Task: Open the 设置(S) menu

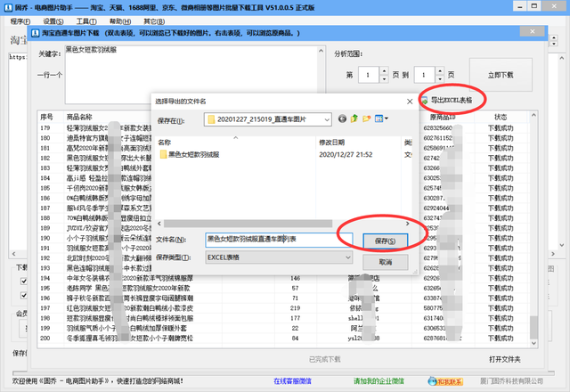Action: click(x=53, y=21)
